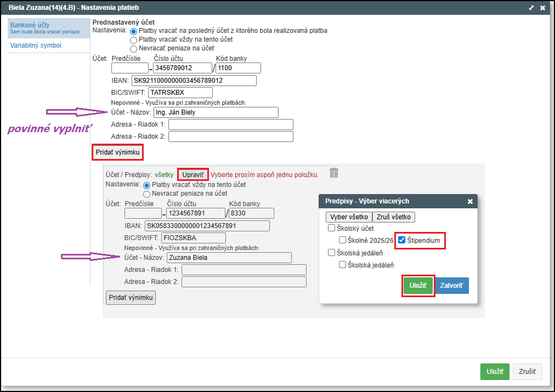Click the blue Zatvoriť button
The width and height of the screenshot is (555, 392).
click(x=451, y=286)
